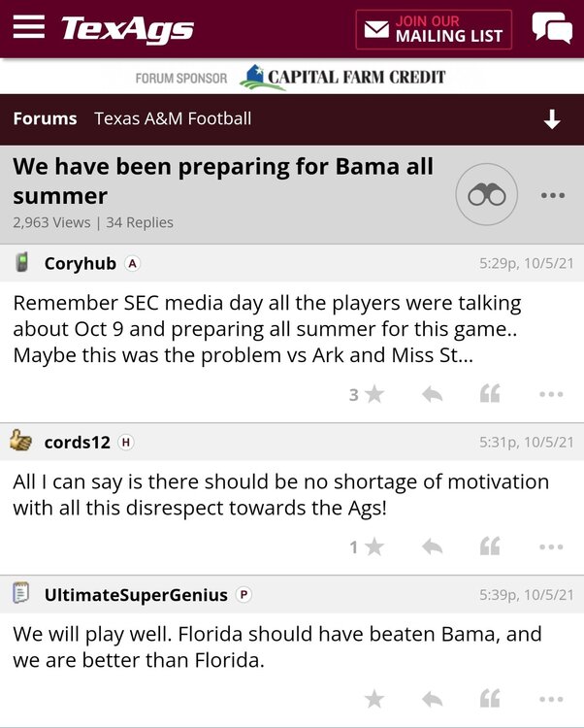
Task: Expand the forum navigation down arrow
Action: tap(552, 119)
